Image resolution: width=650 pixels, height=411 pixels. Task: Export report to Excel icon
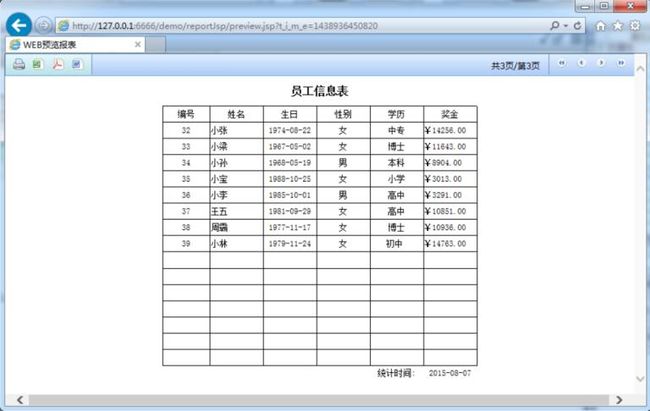[x=38, y=64]
